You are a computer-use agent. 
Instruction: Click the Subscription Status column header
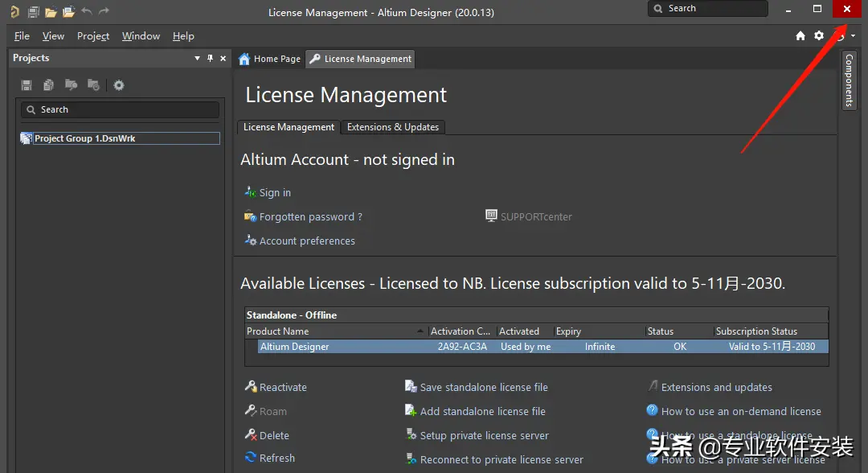771,331
